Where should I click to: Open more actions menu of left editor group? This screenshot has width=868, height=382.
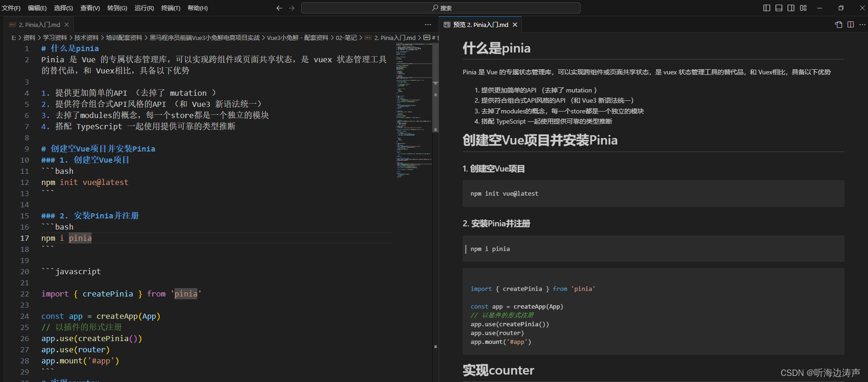coord(428,25)
